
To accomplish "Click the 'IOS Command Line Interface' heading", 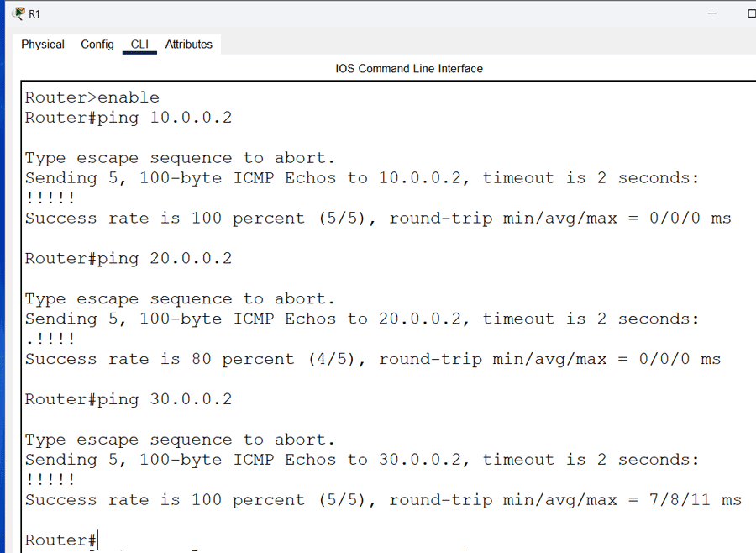I will (x=409, y=69).
